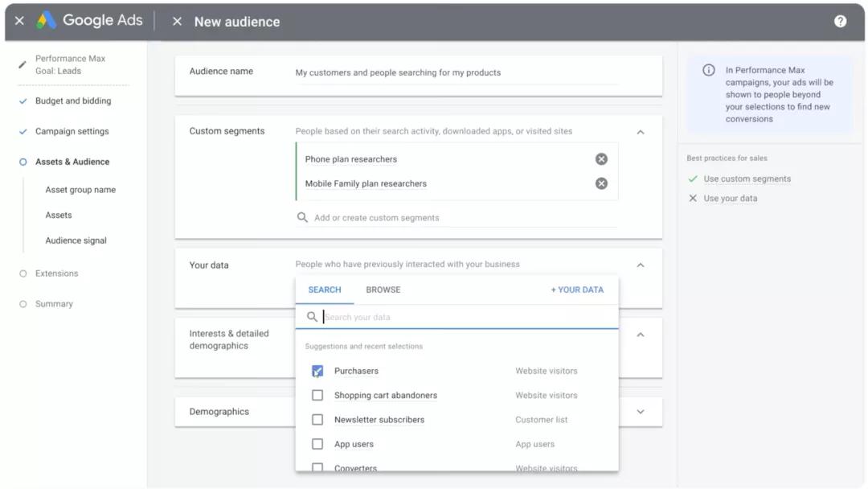Tick the Newsletter subscribers checkbox
This screenshot has width=868, height=489.
tap(317, 420)
